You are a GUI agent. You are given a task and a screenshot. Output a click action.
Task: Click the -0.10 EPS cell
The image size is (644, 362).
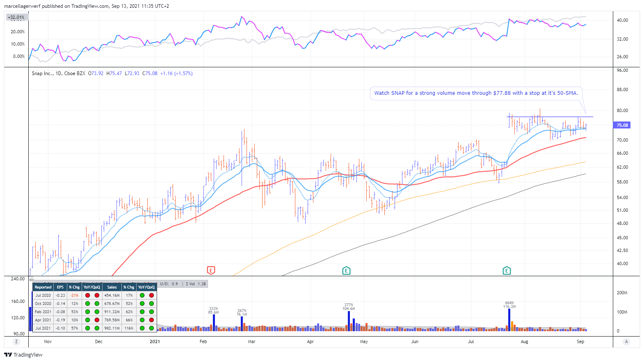point(60,328)
